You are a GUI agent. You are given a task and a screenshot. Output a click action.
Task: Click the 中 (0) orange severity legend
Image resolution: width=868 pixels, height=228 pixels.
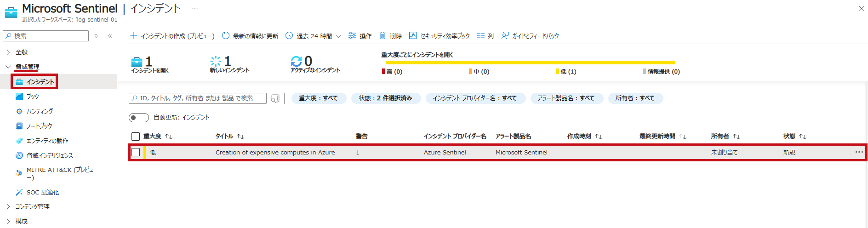click(x=479, y=71)
